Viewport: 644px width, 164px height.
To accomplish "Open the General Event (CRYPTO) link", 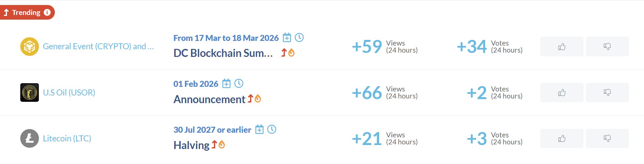I will tap(98, 47).
